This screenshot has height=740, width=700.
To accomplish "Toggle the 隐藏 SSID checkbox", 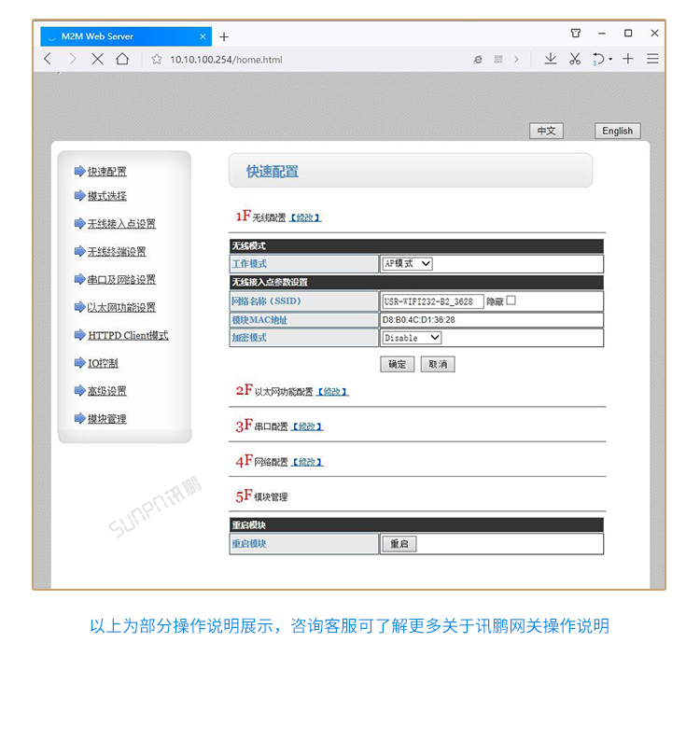I will click(x=511, y=300).
